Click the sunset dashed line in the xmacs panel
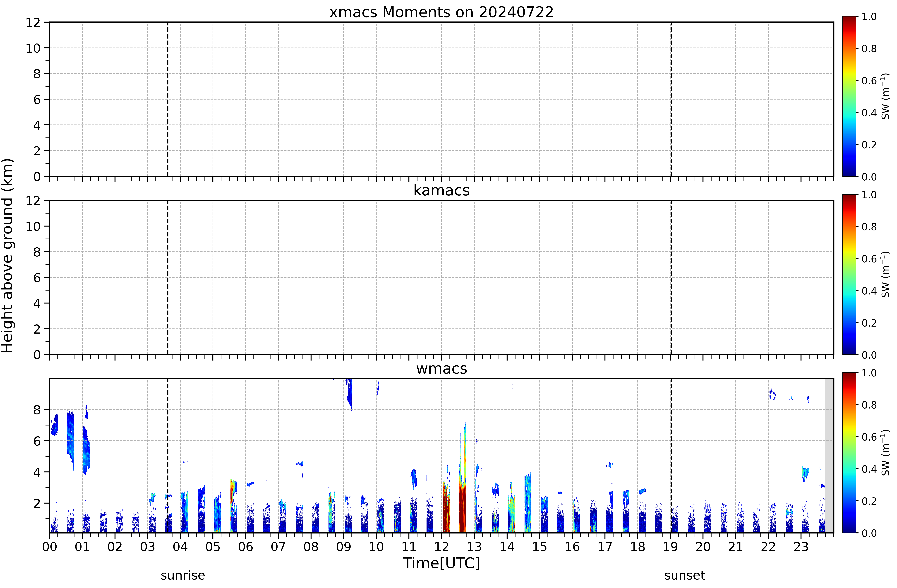This screenshot has width=897, height=588. click(671, 99)
